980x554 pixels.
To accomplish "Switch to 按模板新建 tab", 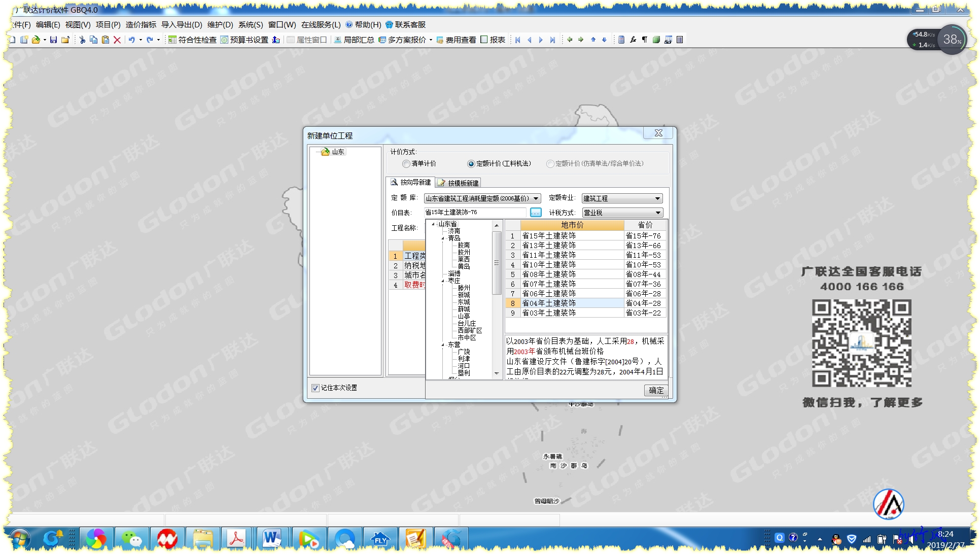I will tap(458, 183).
